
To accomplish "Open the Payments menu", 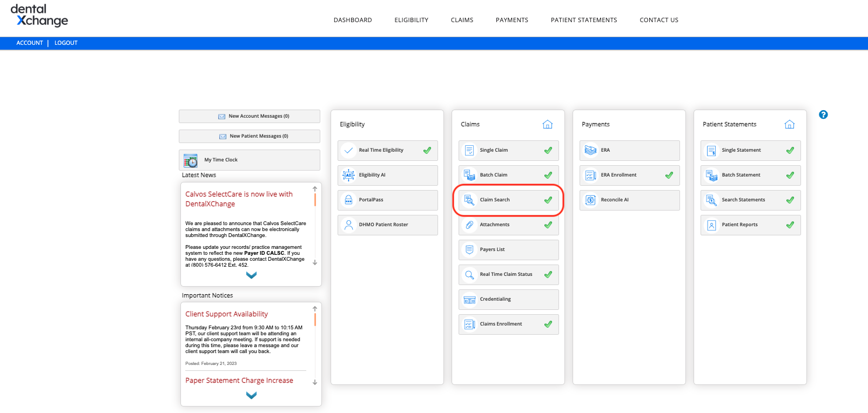I will click(512, 20).
